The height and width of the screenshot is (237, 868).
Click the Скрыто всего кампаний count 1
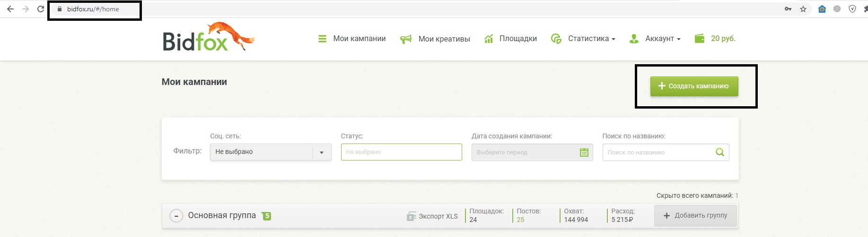coord(736,195)
